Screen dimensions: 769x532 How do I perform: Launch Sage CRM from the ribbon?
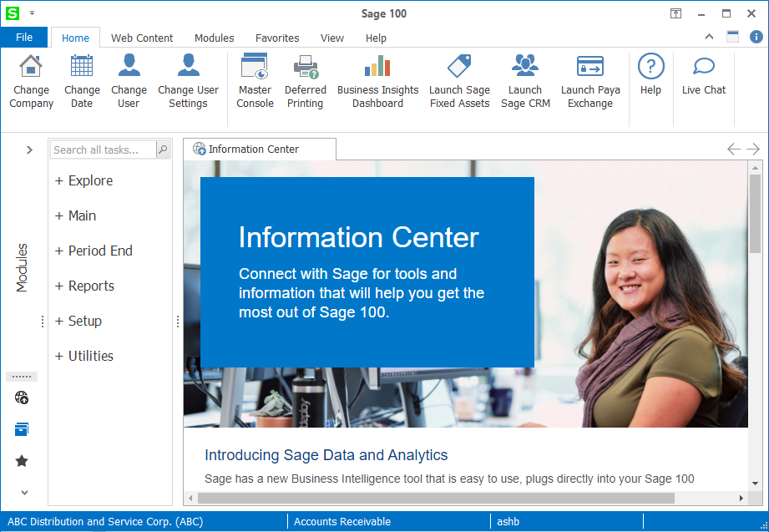(525, 67)
